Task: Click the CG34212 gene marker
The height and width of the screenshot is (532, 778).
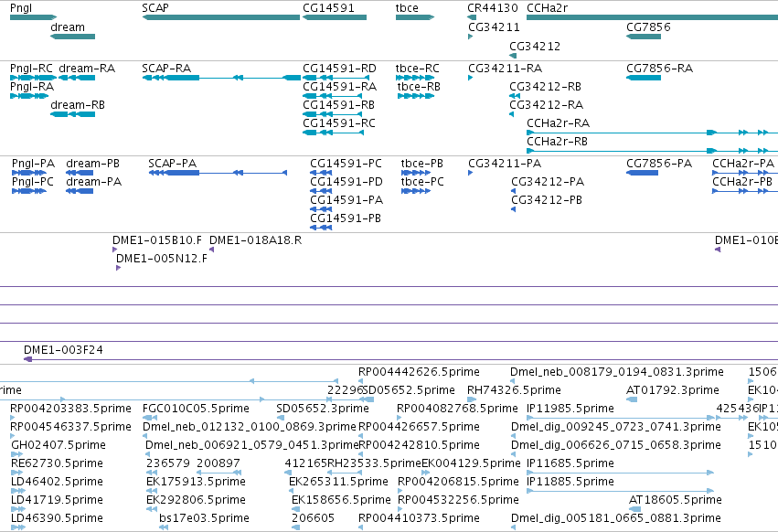Action: click(513, 56)
